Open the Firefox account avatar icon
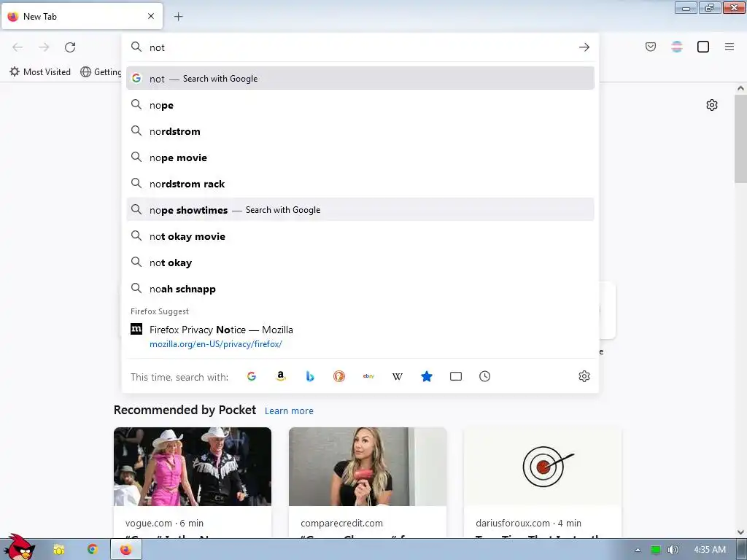747x560 pixels. point(677,47)
